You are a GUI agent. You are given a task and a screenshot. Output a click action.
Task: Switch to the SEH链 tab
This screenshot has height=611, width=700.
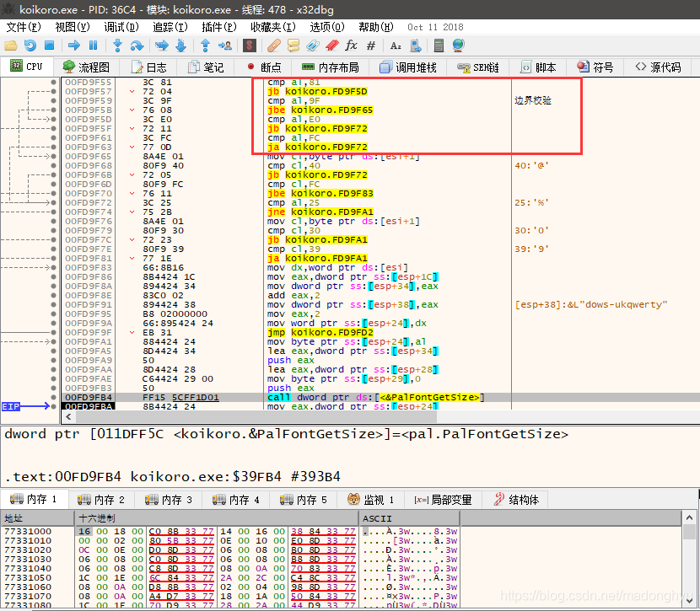point(478,67)
